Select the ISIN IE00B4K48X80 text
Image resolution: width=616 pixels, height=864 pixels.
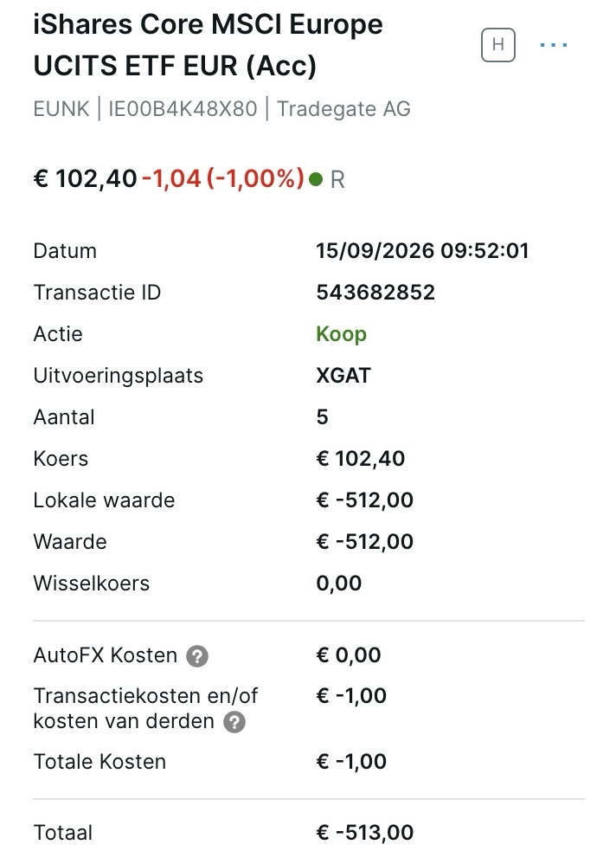[x=183, y=108]
